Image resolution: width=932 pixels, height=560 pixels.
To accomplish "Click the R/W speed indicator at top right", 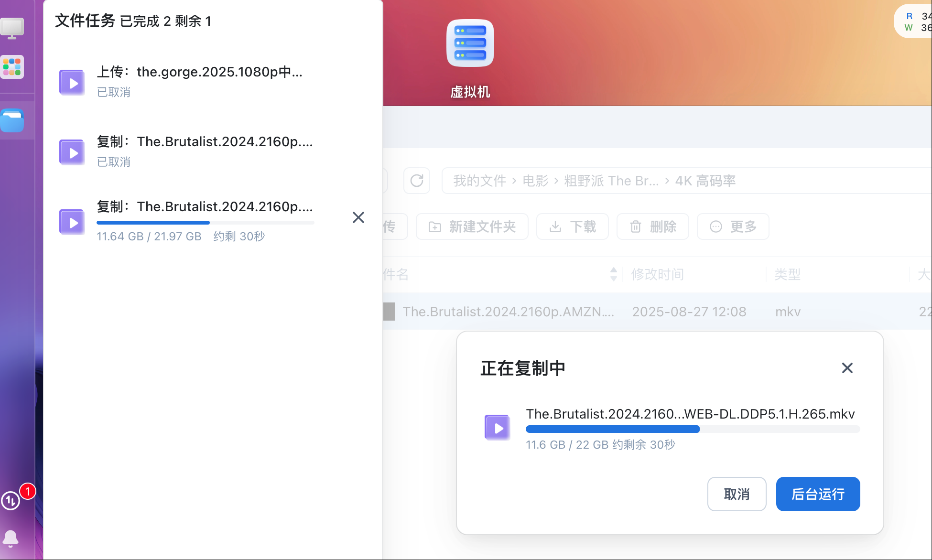I will point(915,21).
